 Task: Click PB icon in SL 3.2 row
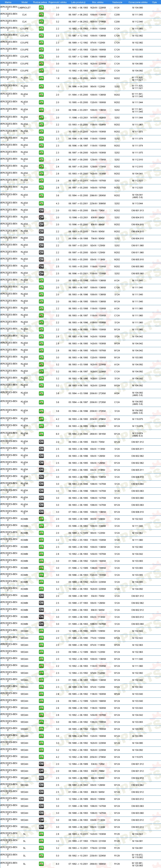[x=41, y=848]
